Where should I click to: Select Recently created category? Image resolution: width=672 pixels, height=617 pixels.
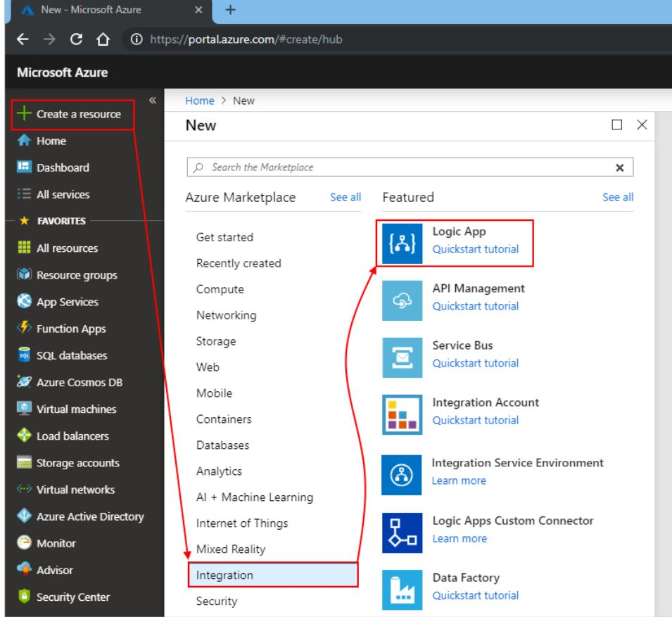click(239, 263)
